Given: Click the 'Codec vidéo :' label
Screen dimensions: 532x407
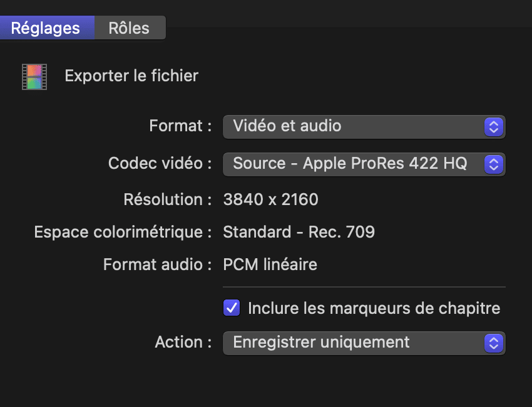Looking at the screenshot, I should (160, 163).
